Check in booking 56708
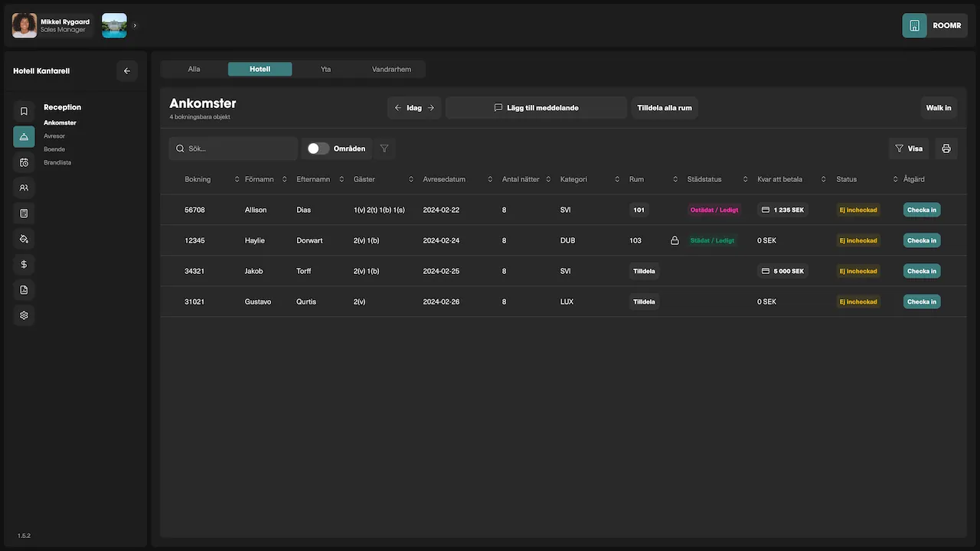The image size is (980, 551). pyautogui.click(x=921, y=209)
